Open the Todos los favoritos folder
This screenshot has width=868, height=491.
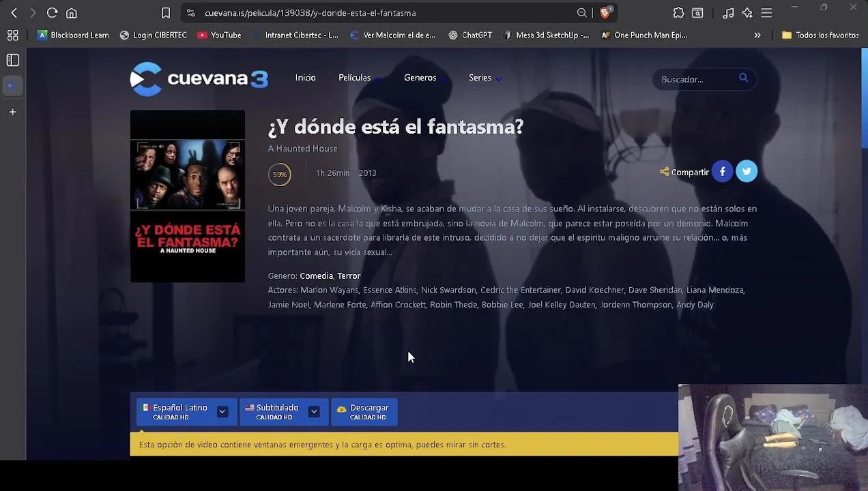(x=820, y=35)
